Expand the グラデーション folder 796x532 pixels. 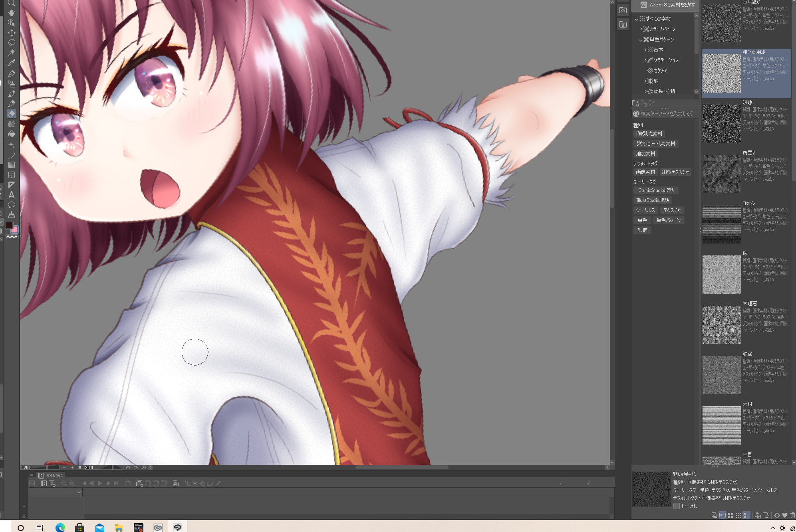coord(645,60)
